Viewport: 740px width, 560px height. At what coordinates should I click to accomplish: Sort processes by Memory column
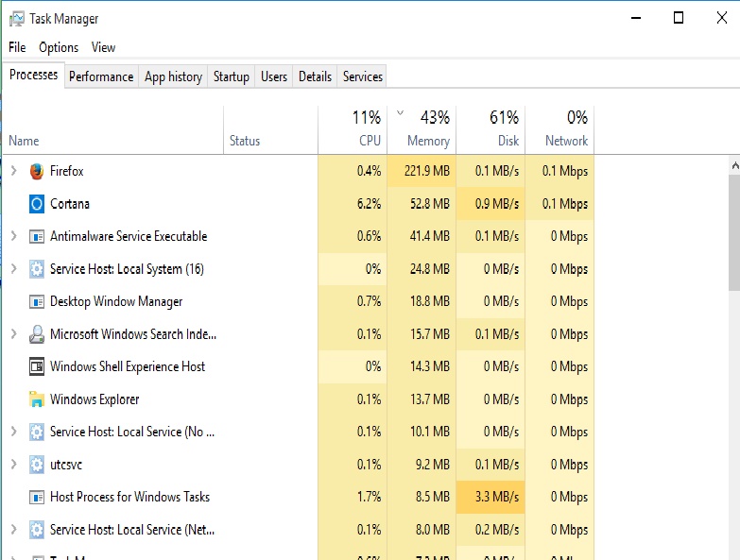pos(428,141)
